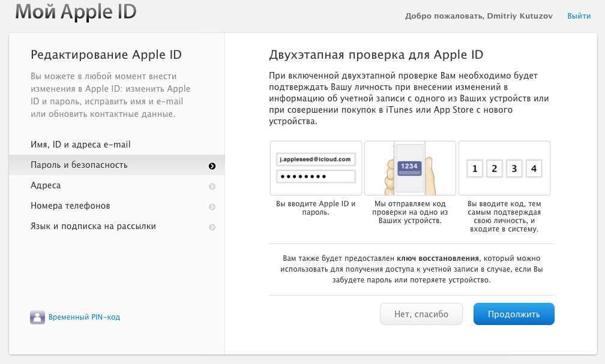Screen dimensions: 605x364
Task: Click the "Продолжить" button
Action: tap(514, 314)
